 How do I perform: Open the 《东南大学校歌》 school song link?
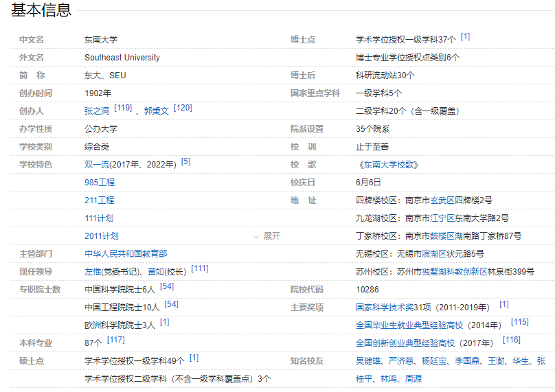387,165
